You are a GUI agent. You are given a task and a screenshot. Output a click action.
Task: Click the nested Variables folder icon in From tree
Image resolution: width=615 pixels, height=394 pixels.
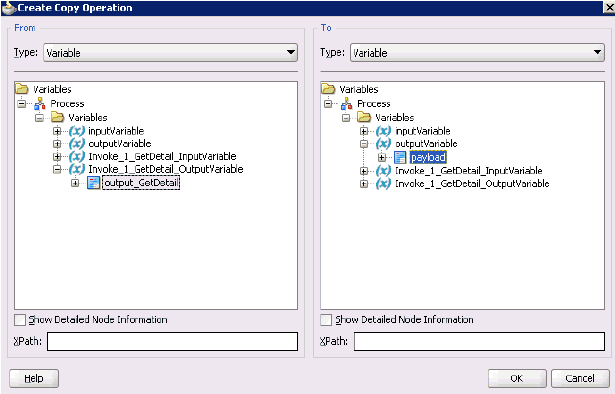tap(57, 117)
